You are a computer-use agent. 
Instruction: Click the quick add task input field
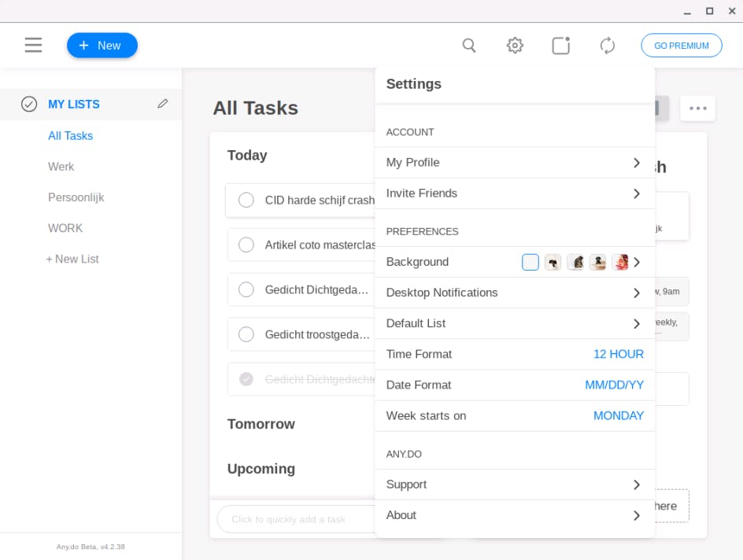point(296,519)
